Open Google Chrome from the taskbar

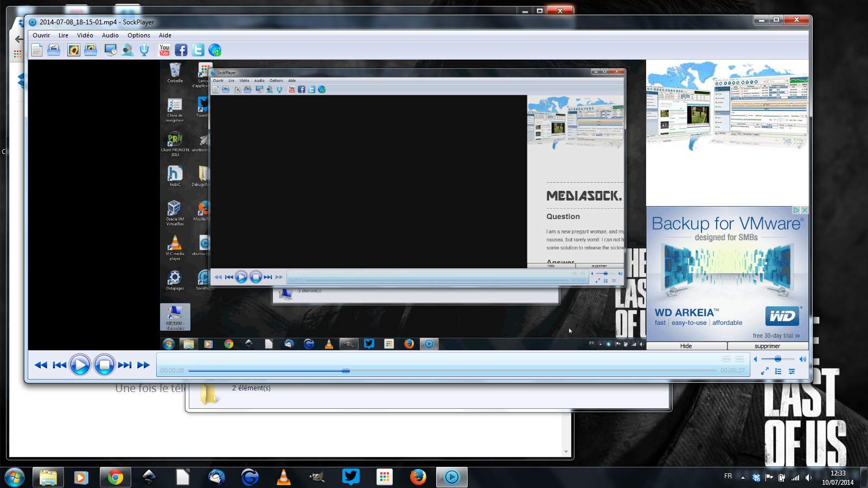click(x=115, y=477)
